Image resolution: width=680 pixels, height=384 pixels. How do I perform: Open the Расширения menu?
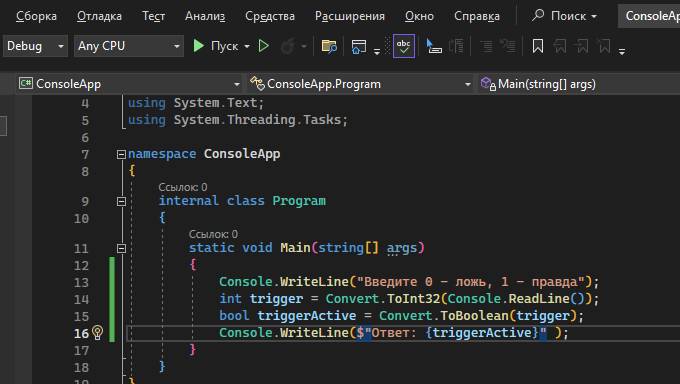[x=350, y=16]
